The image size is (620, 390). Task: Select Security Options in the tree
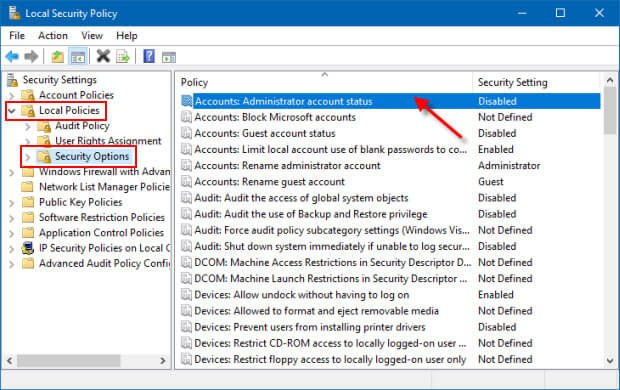coord(92,156)
